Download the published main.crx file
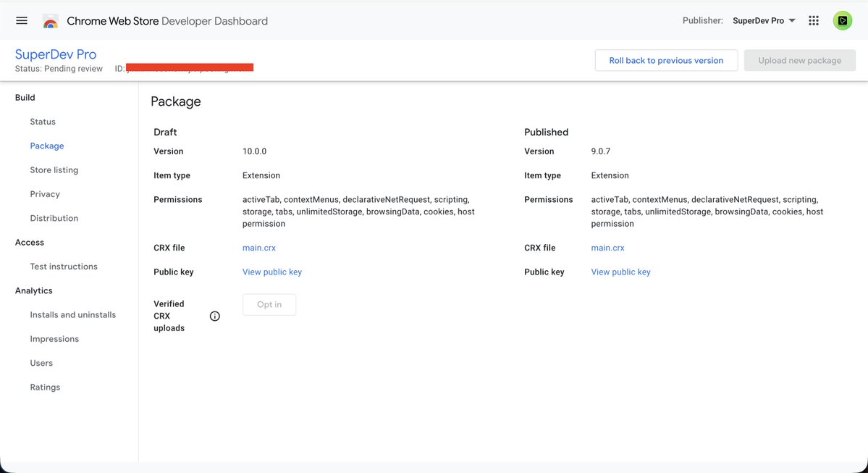This screenshot has width=868, height=473. click(x=607, y=247)
